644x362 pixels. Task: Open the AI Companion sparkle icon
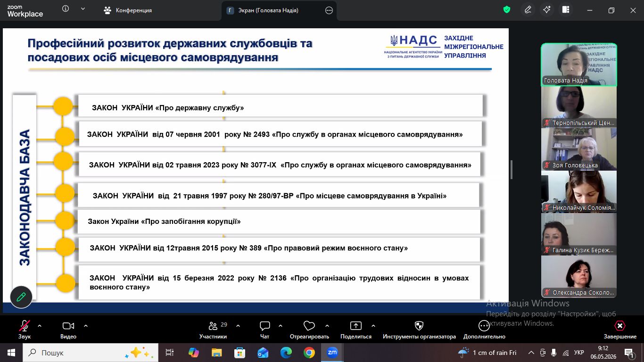click(547, 10)
